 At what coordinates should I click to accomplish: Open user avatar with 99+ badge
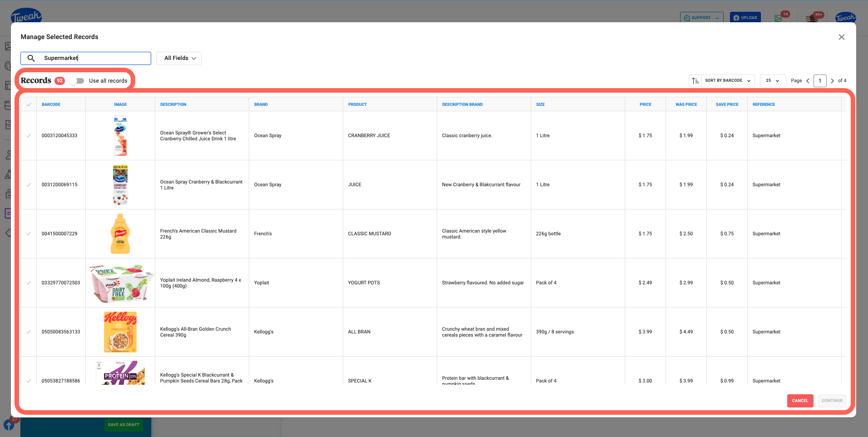point(812,18)
